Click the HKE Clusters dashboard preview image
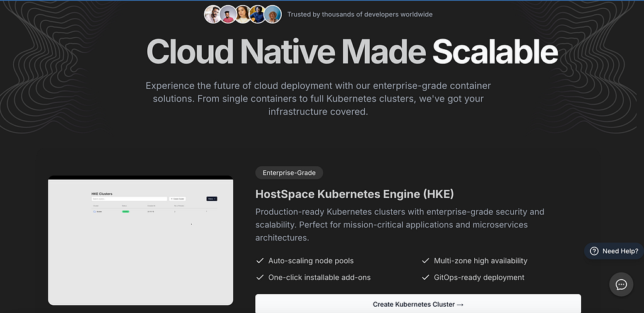The width and height of the screenshot is (644, 313). point(140,241)
